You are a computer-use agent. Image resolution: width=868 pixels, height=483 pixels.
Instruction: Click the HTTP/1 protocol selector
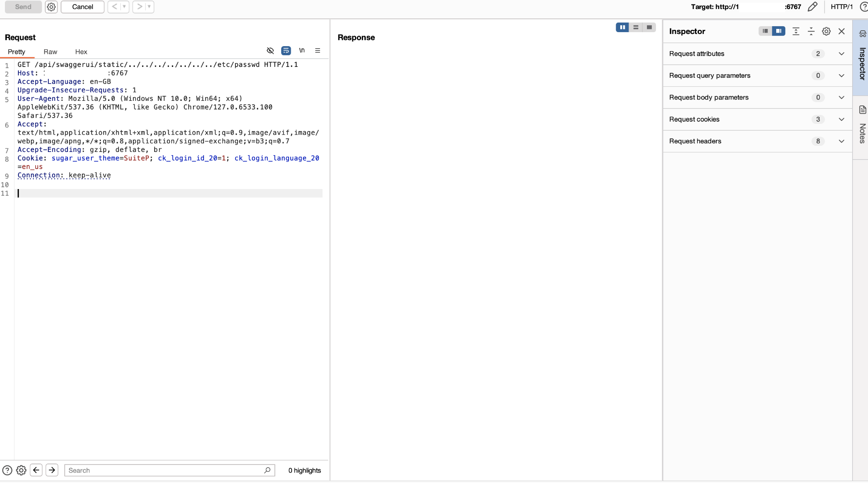(841, 7)
